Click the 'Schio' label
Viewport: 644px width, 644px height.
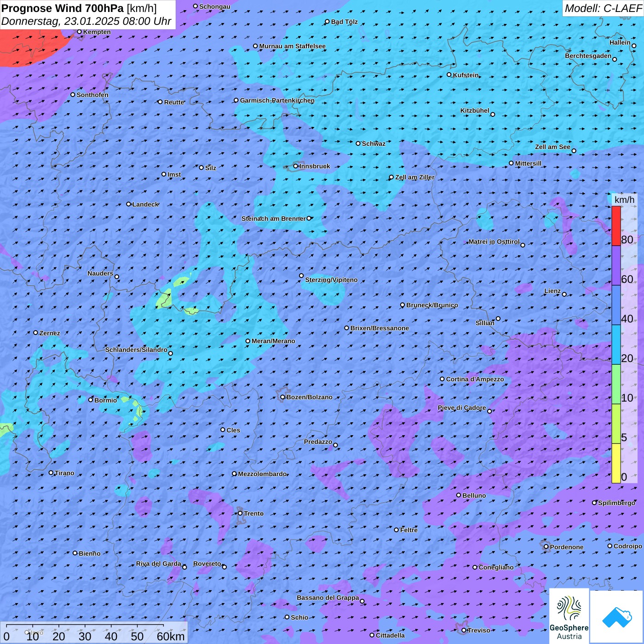299,617
